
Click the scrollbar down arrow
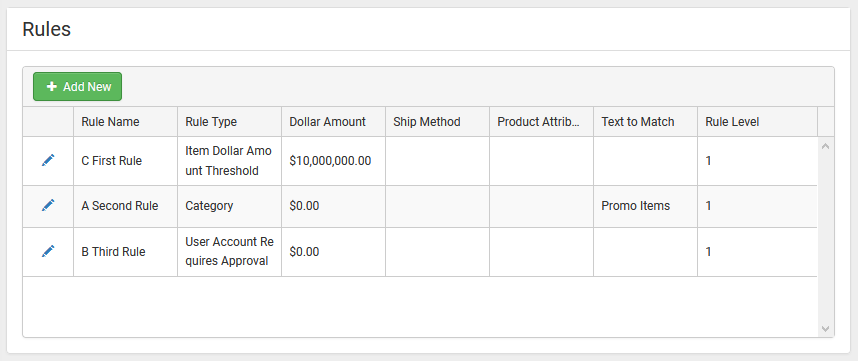[x=826, y=329]
